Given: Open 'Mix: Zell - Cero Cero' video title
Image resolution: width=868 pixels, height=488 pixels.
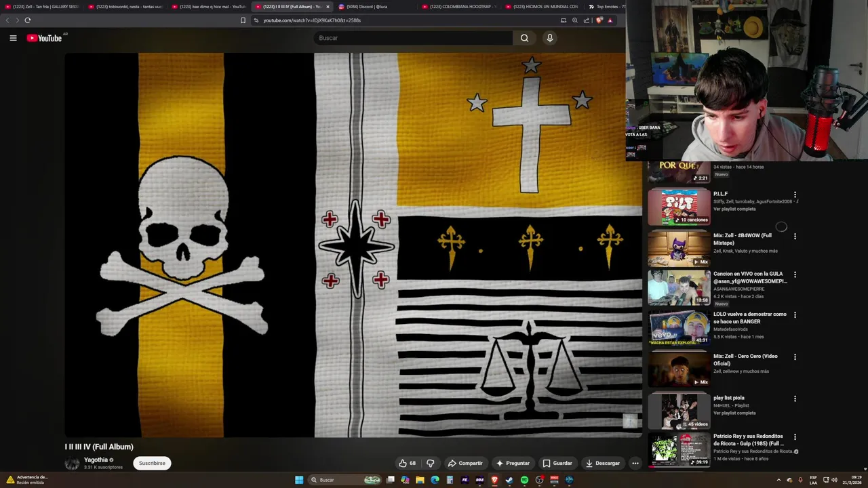Looking at the screenshot, I should 745,360.
